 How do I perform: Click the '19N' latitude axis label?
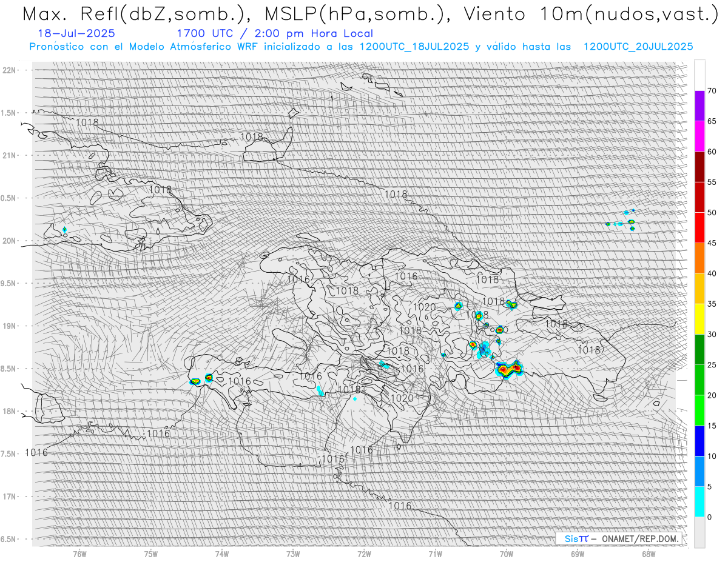point(10,326)
